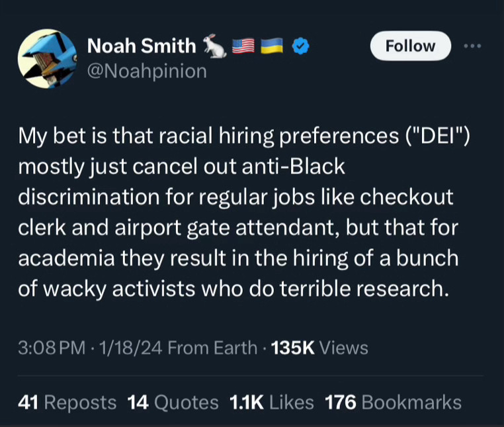Follow Noah Smith

pos(410,46)
